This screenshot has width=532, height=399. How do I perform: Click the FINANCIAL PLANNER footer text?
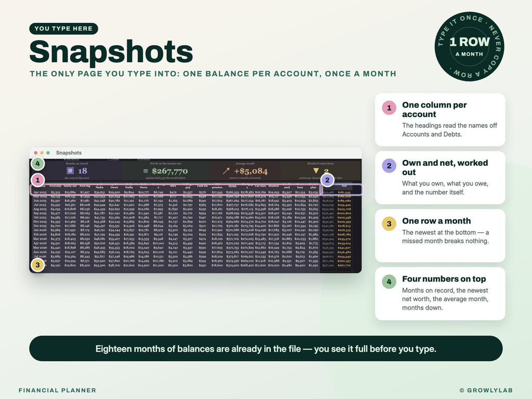point(57,390)
